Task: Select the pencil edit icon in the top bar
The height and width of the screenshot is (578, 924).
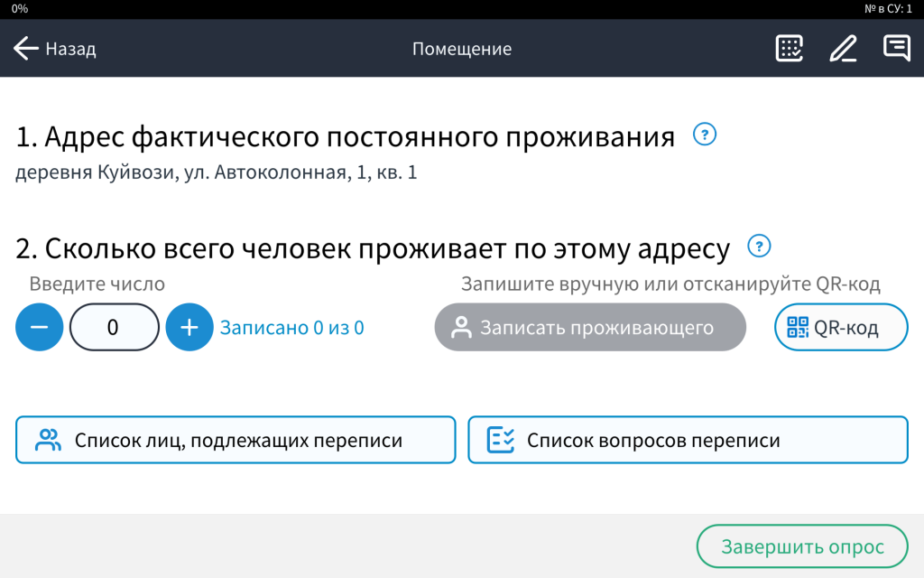Action: click(843, 49)
